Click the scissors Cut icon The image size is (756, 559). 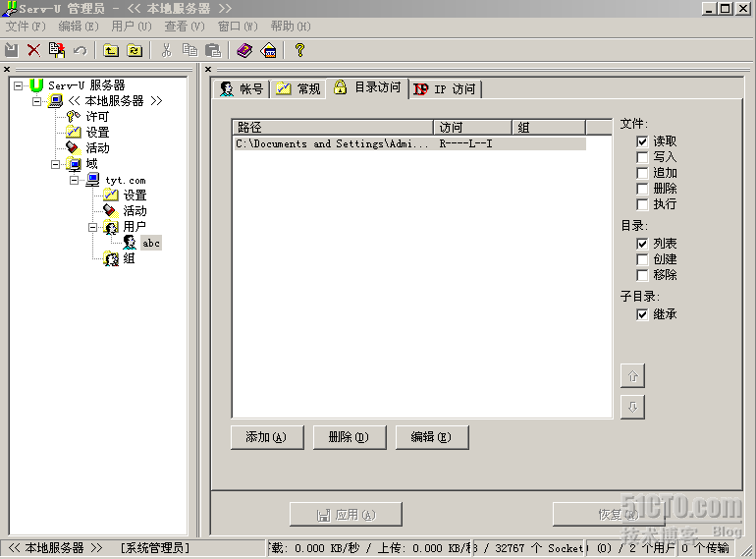[x=166, y=50]
